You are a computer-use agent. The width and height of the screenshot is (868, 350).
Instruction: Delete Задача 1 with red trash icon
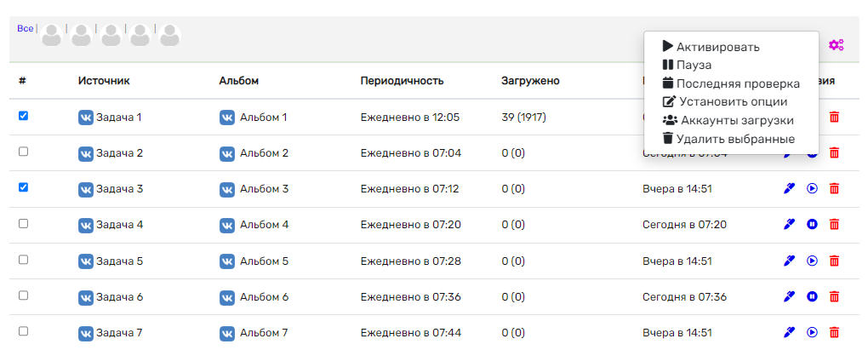[834, 117]
